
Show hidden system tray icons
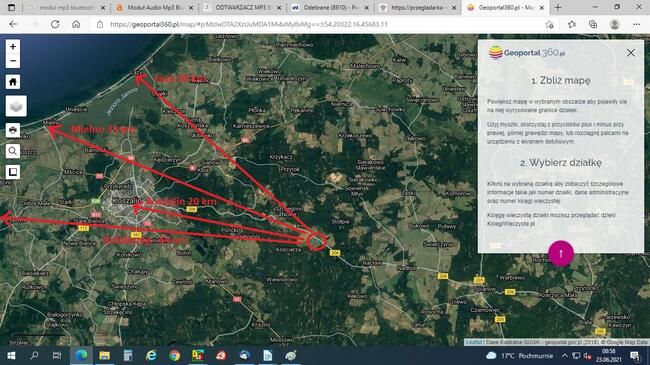[565, 355]
